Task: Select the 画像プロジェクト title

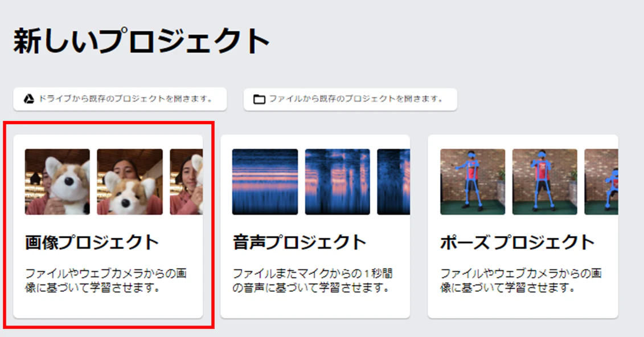Action: click(x=92, y=242)
